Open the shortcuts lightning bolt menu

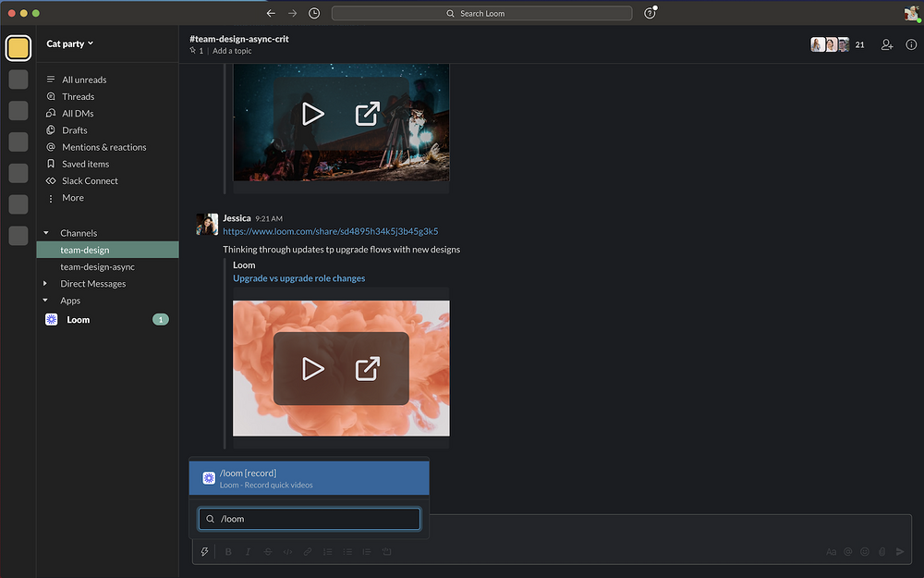(204, 552)
